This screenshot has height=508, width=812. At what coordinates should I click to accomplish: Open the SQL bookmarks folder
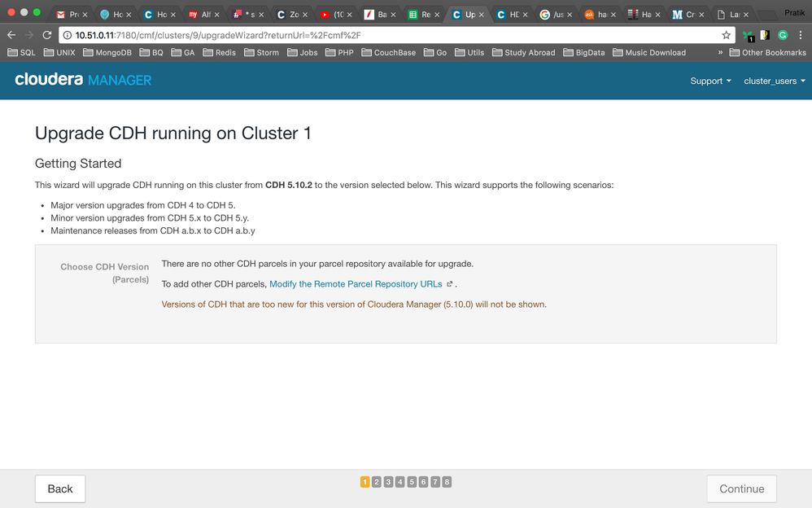pos(22,52)
